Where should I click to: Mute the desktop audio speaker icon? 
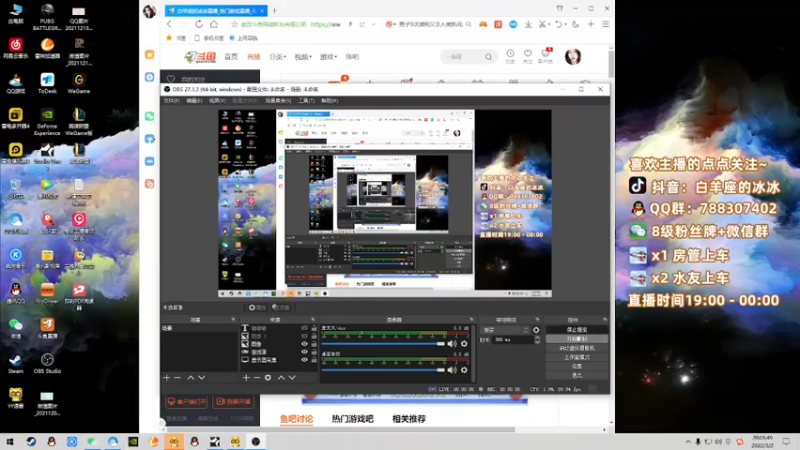pyautogui.click(x=452, y=370)
